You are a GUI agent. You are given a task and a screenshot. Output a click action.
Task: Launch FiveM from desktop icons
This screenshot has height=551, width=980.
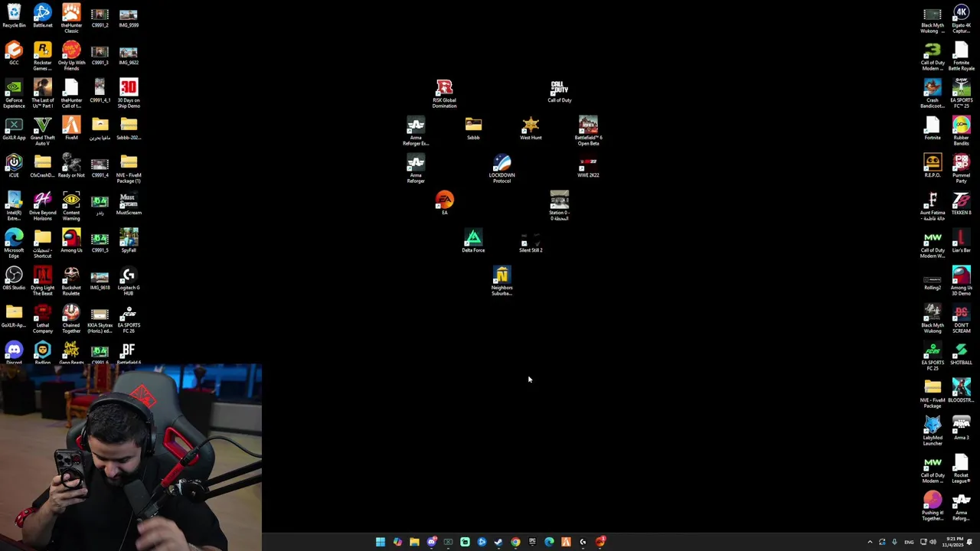71,128
